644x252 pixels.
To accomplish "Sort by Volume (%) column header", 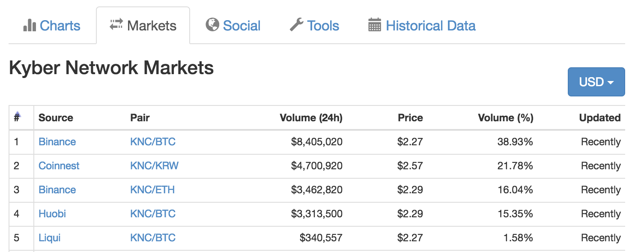I will coord(505,118).
